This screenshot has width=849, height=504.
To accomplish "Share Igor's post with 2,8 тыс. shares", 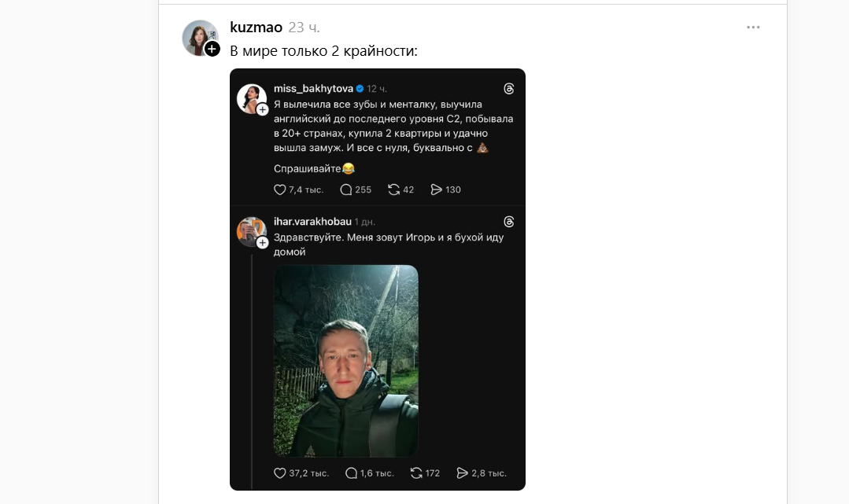I will [x=462, y=473].
